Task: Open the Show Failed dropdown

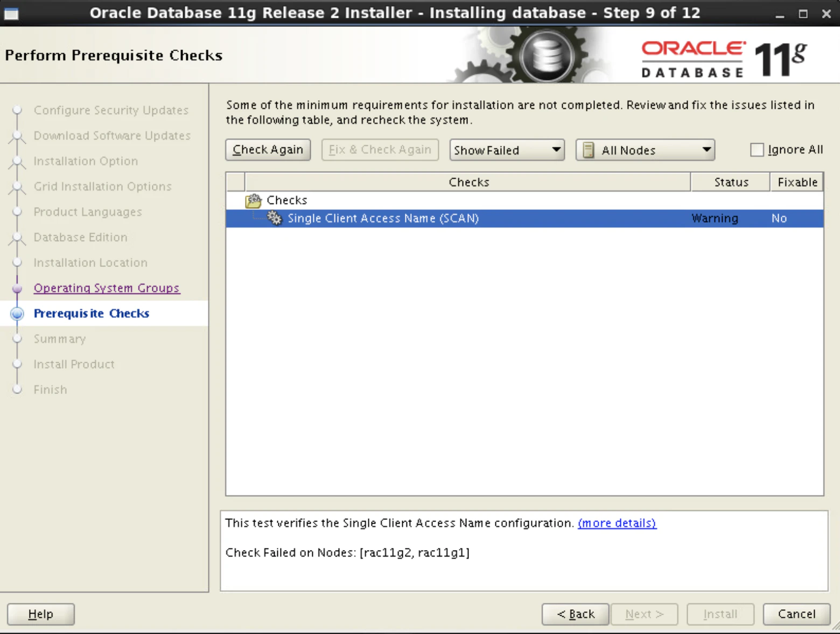Action: click(x=507, y=150)
